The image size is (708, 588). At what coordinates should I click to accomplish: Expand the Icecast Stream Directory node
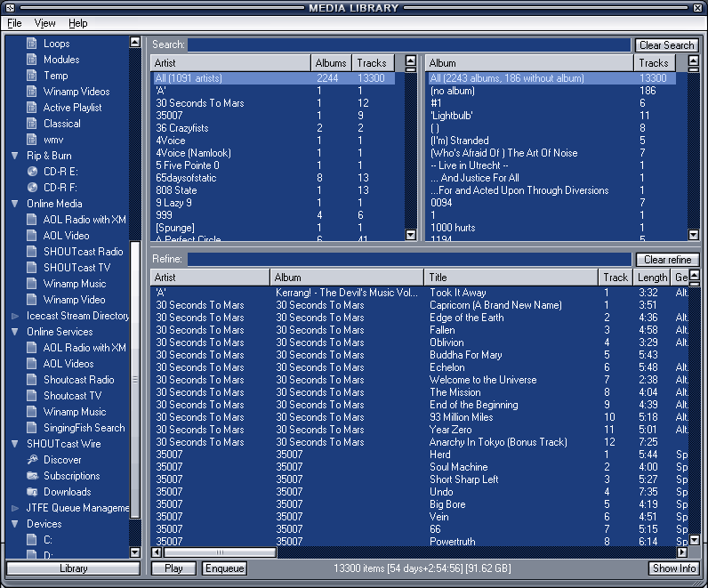(x=15, y=316)
